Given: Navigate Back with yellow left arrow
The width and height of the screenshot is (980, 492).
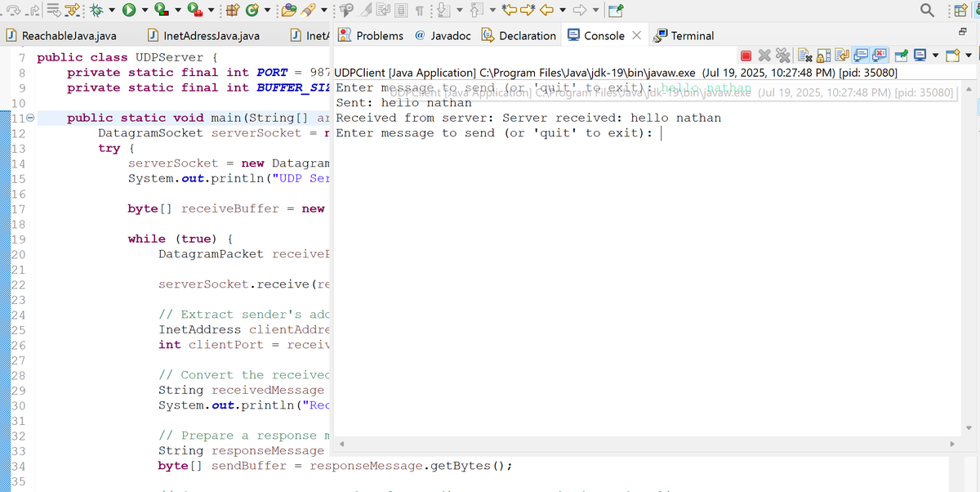Looking at the screenshot, I should (x=546, y=10).
